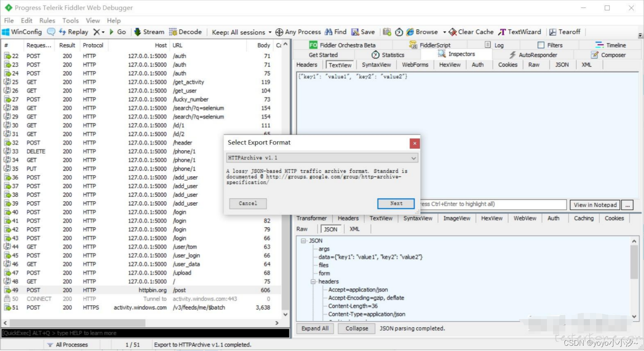The image size is (644, 351).
Task: Open the File menu
Action: 9,20
